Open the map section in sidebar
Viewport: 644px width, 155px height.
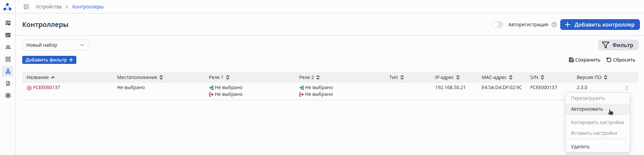pos(8,23)
